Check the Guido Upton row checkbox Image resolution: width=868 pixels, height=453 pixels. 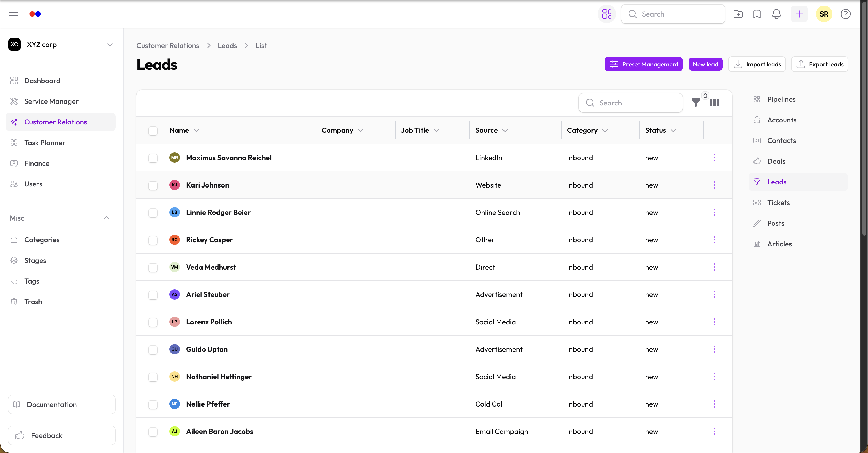[153, 350]
